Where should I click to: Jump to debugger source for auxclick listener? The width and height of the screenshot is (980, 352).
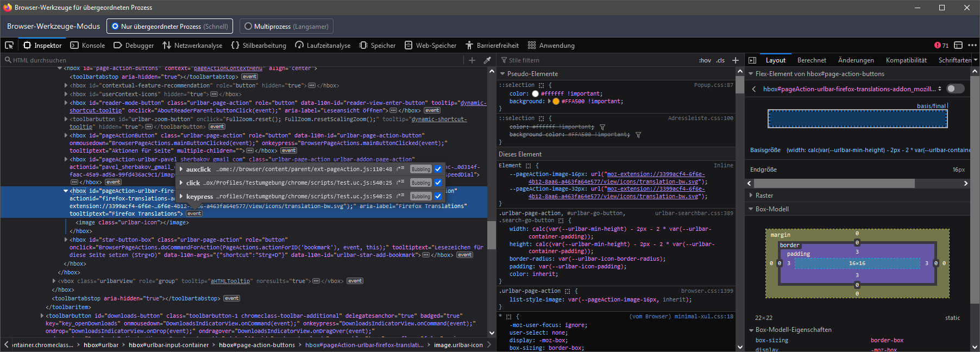[x=400, y=169]
